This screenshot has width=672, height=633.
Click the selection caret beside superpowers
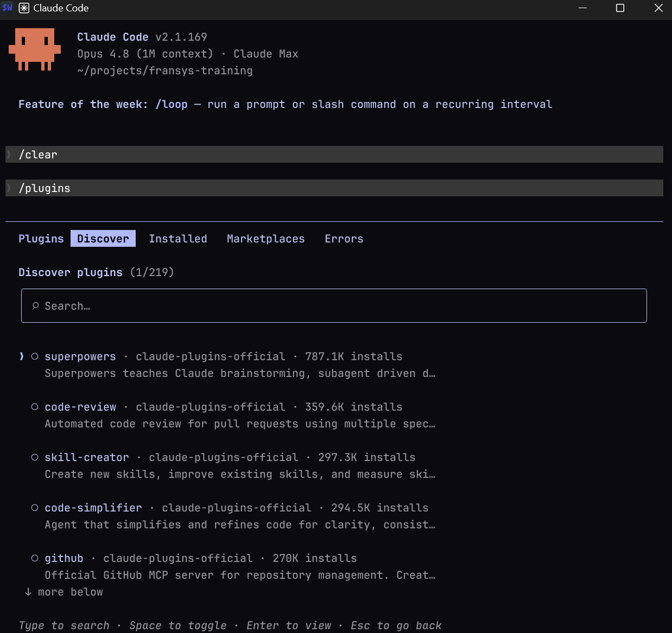click(22, 356)
